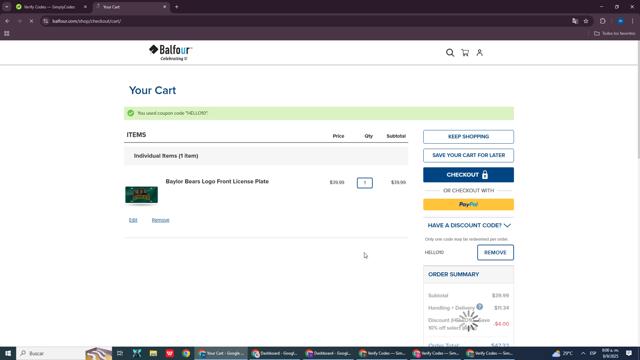
Task: Open the Chrome profile avatar
Action: pyautogui.click(x=620, y=21)
